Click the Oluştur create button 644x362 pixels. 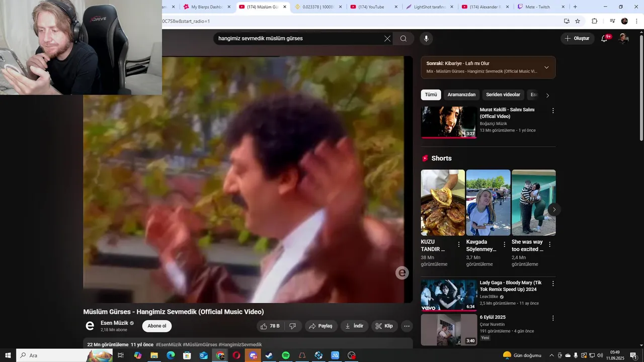pos(577,38)
